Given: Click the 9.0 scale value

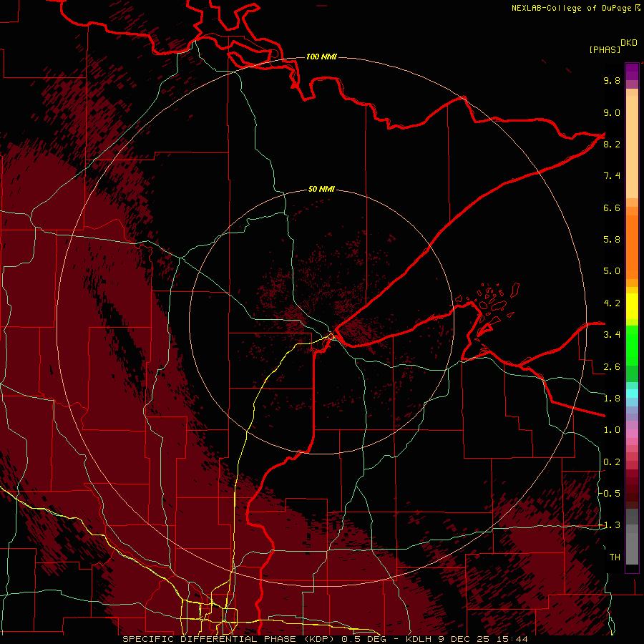Looking at the screenshot, I should [x=612, y=112].
